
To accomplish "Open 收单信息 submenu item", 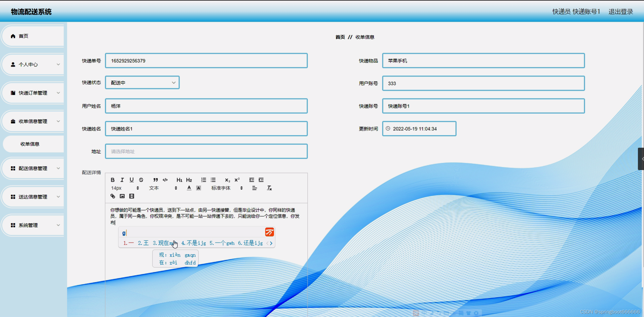I will tap(30, 144).
